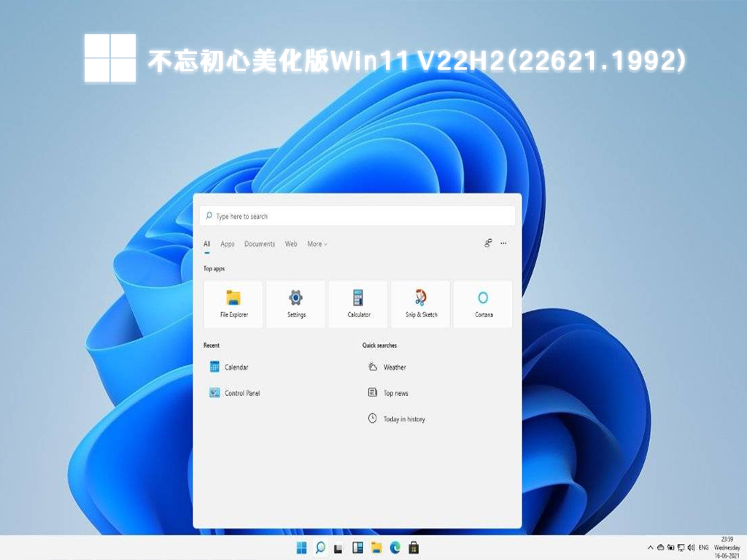Click the account options icon in search panel

click(x=487, y=244)
